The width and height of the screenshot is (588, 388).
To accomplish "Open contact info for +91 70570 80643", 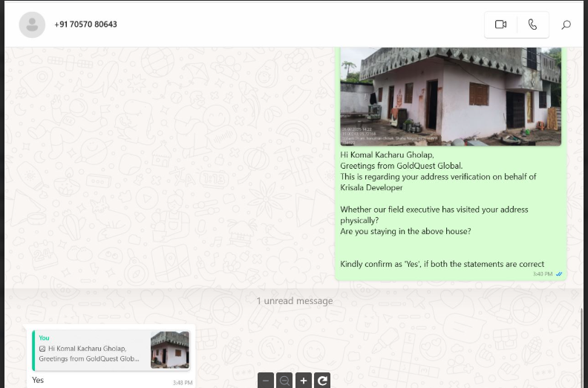I will (x=85, y=25).
